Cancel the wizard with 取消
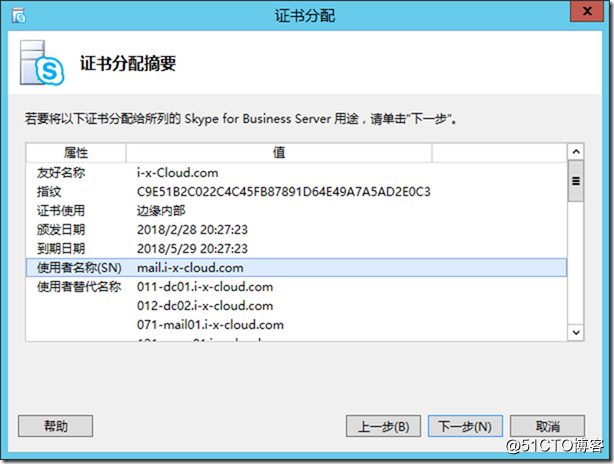This screenshot has width=614, height=464. [x=547, y=426]
